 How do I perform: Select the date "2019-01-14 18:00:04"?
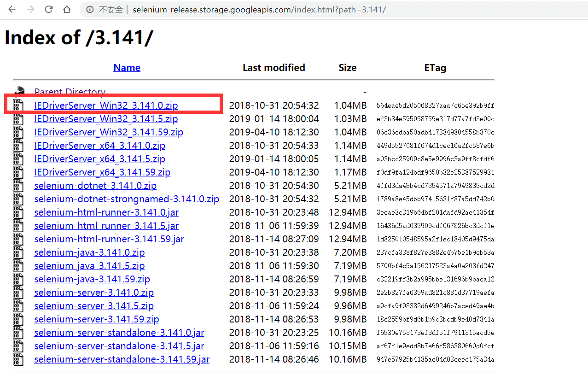point(274,119)
